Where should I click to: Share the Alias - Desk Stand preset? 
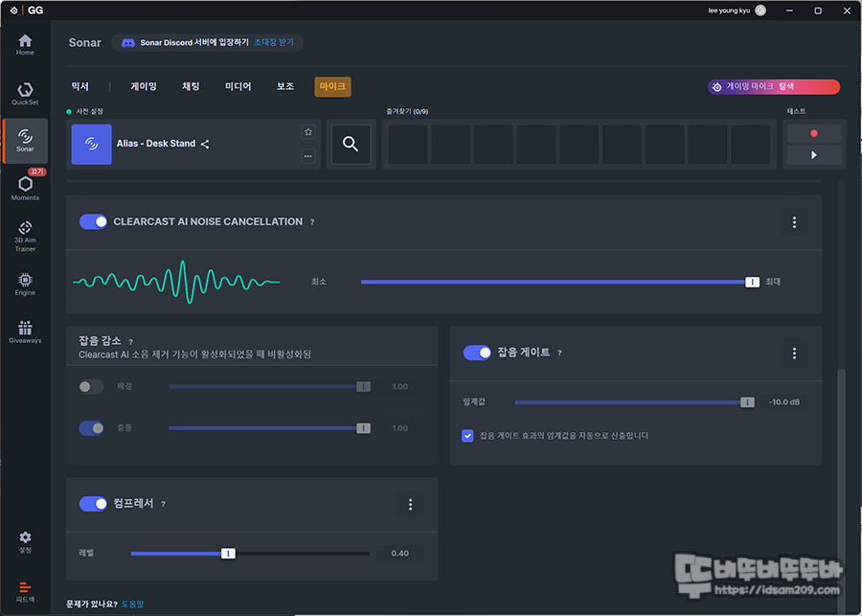pos(205,144)
